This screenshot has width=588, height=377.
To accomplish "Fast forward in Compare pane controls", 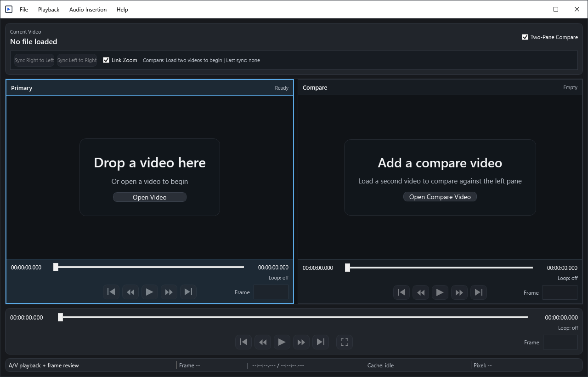I will [x=459, y=292].
